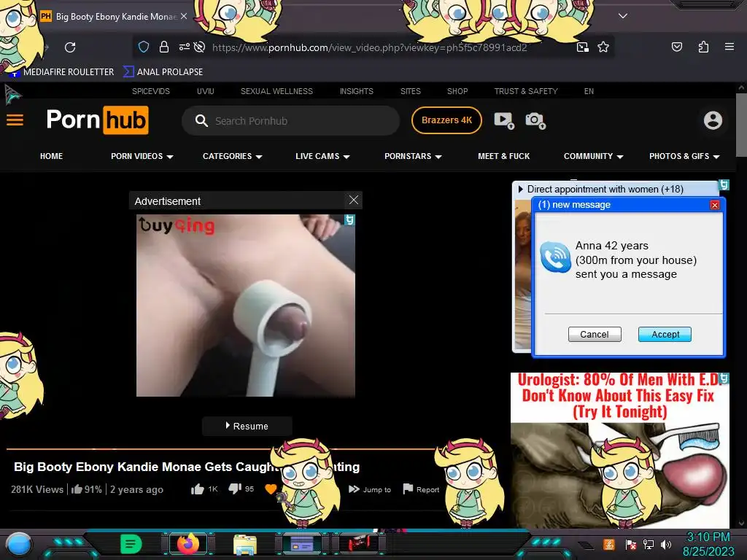Screen dimensions: 747x560
Task: Open the UVIU top link
Action: pyautogui.click(x=205, y=91)
